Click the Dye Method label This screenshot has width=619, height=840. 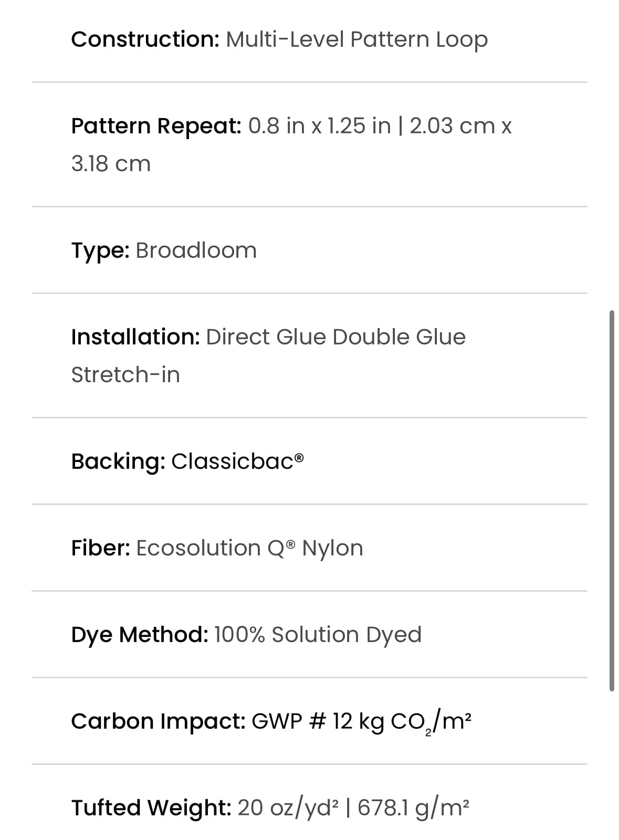(x=140, y=635)
